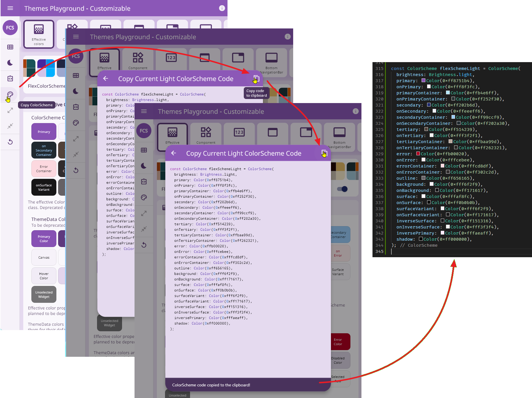The height and width of the screenshot is (398, 532).
Task: Click collapse arrows in front window sidebar
Action: tap(144, 229)
